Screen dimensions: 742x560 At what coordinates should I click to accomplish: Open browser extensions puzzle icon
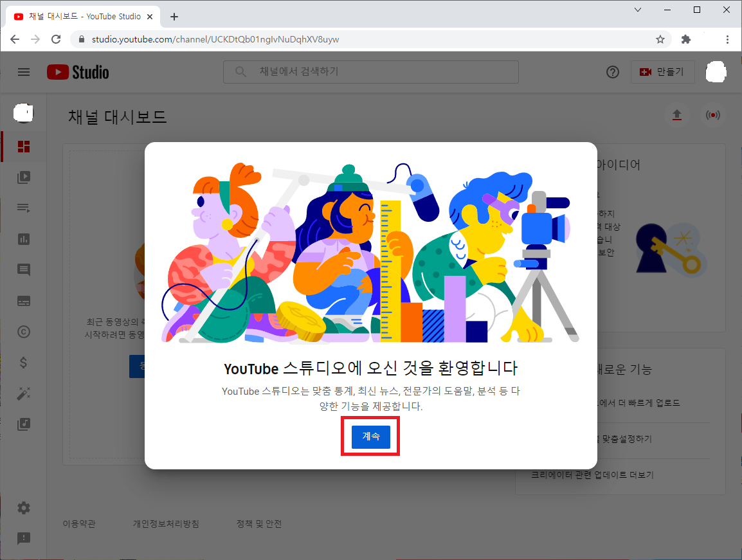coord(685,39)
